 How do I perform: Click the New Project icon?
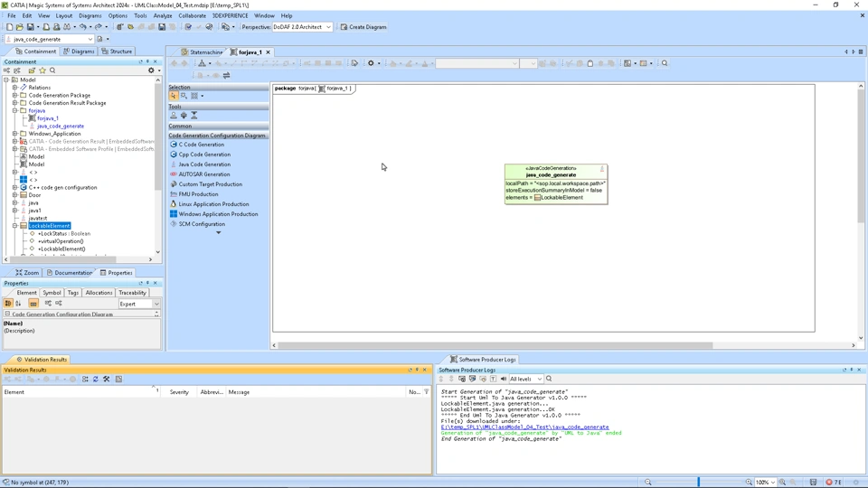[9, 26]
